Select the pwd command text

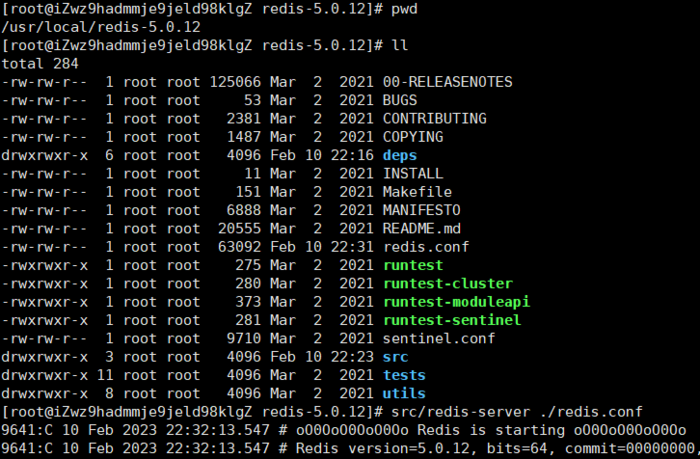pos(404,9)
